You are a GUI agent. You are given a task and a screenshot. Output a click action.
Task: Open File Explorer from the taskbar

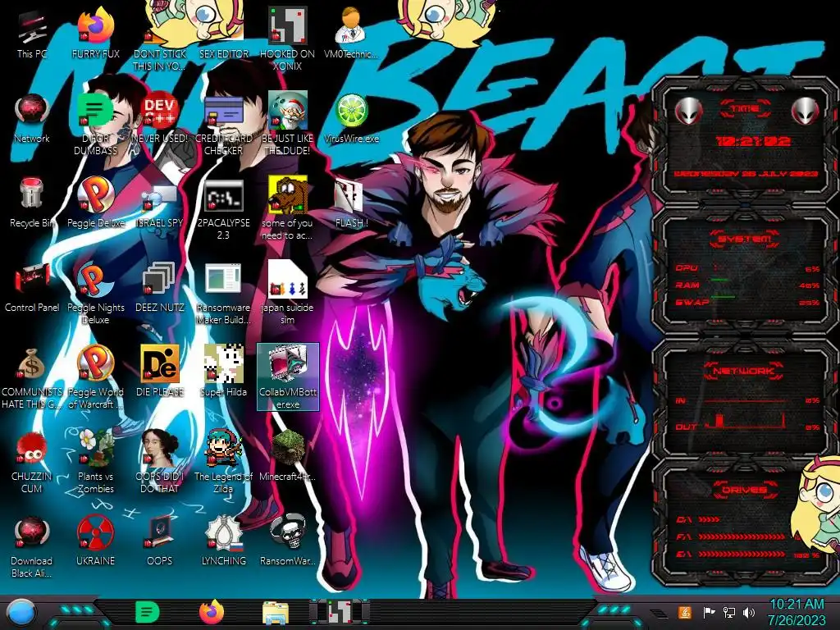pos(276,613)
